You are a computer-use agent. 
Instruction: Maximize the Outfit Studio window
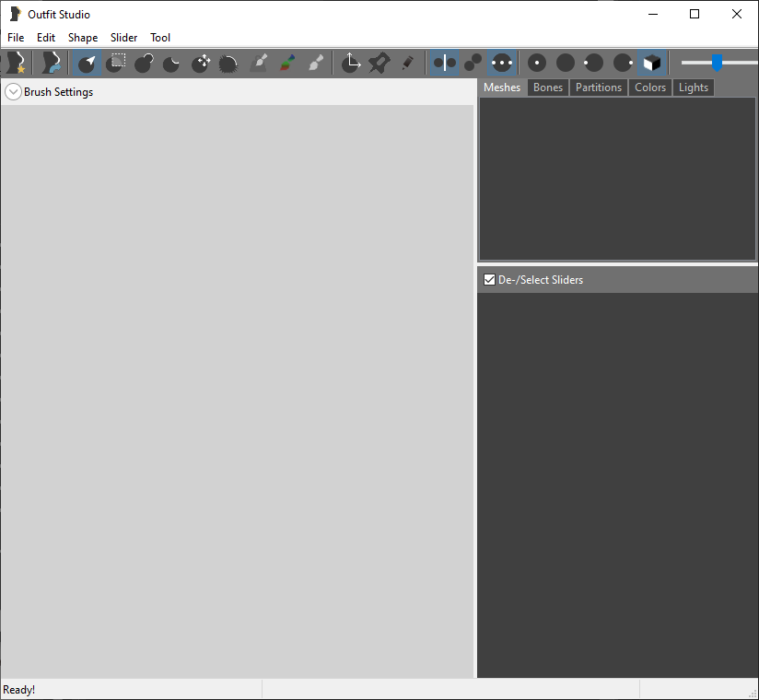click(x=695, y=14)
